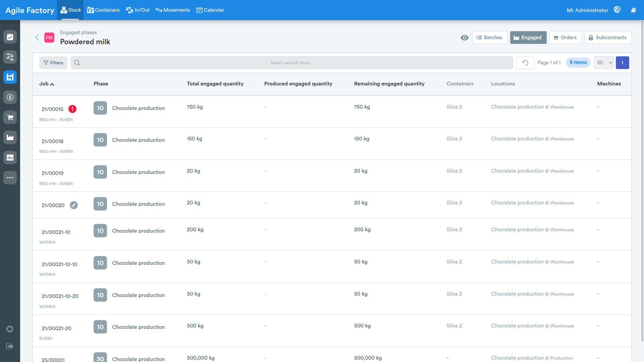
Task: Click Silos 2 in the 21/00019 row
Action: [454, 171]
